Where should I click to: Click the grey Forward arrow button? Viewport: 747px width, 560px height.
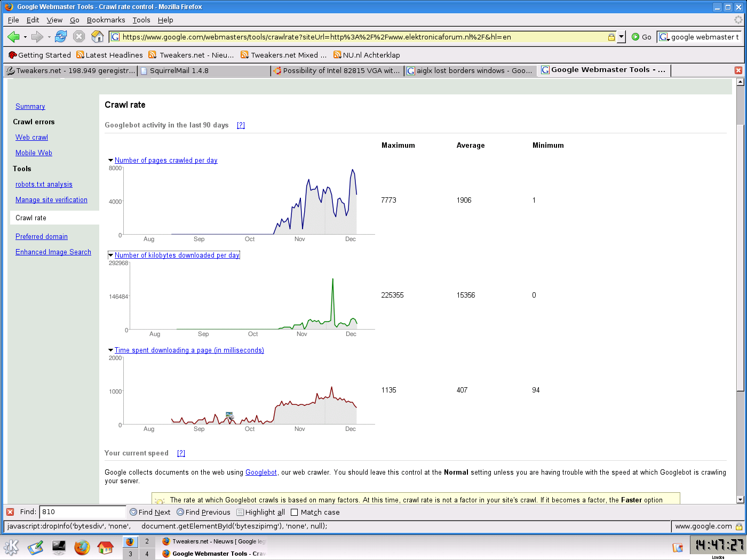(x=37, y=37)
